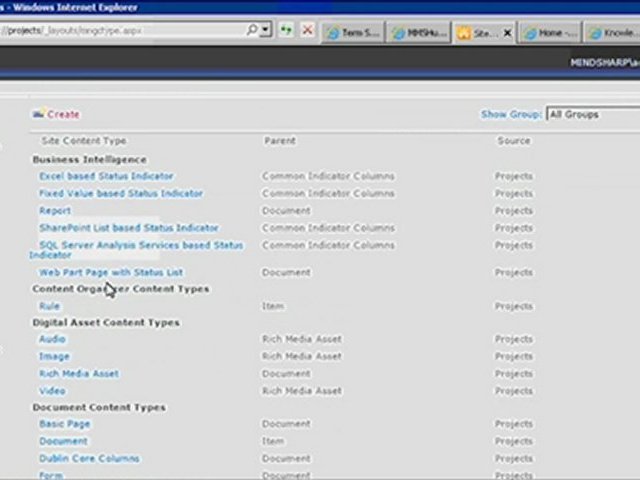Click Document parent in the Report row
Screen dimensions: 640x480
(286, 211)
